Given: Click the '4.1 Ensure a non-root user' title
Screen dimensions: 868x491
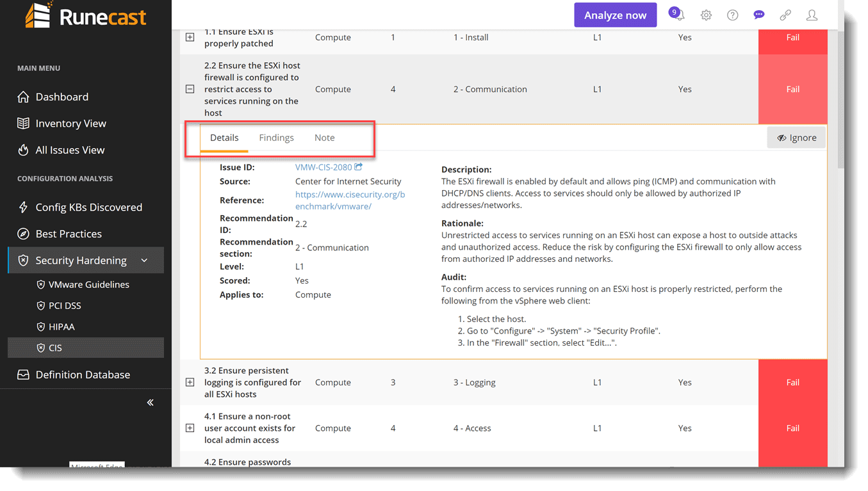Looking at the screenshot, I should [x=250, y=428].
